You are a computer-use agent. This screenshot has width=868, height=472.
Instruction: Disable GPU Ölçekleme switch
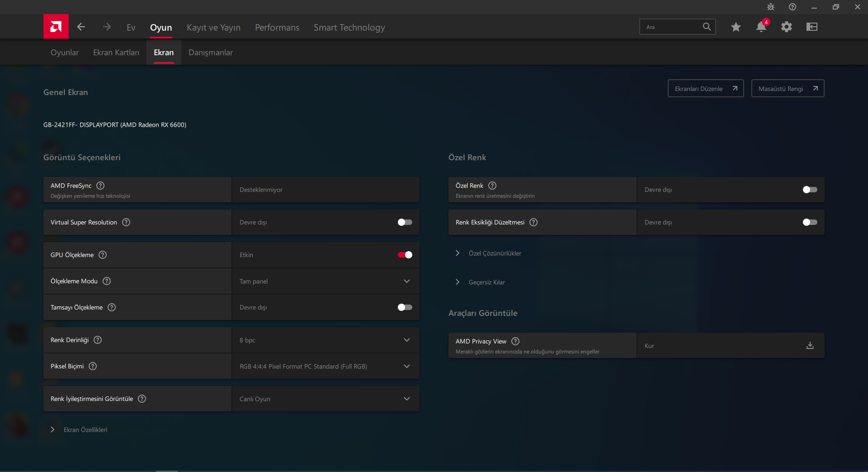(405, 255)
